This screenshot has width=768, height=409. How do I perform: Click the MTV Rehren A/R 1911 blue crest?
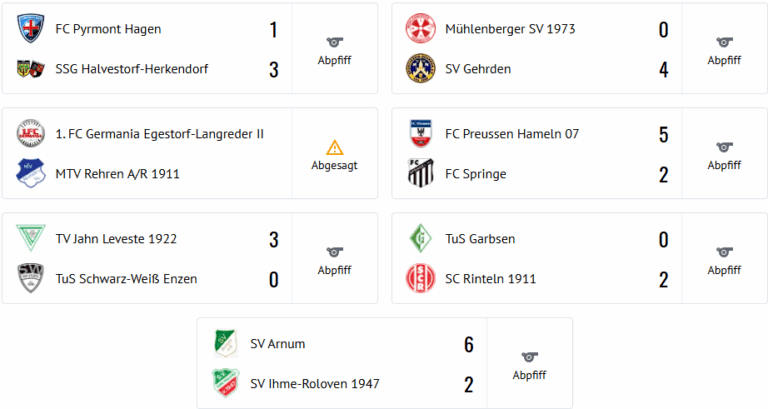(x=31, y=173)
